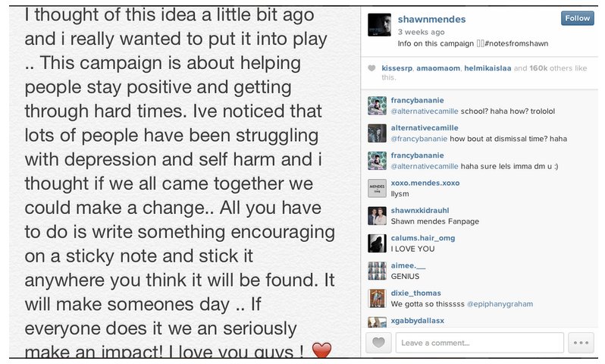The height and width of the screenshot is (364, 605).
Task: Click shawnxkidrauhl's avatar picture
Action: [x=377, y=215]
